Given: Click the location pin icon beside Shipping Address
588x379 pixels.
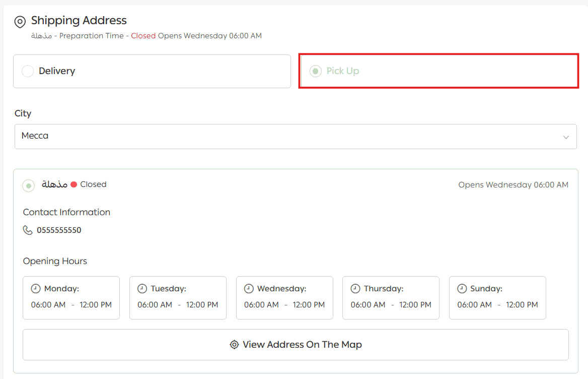Looking at the screenshot, I should point(20,22).
